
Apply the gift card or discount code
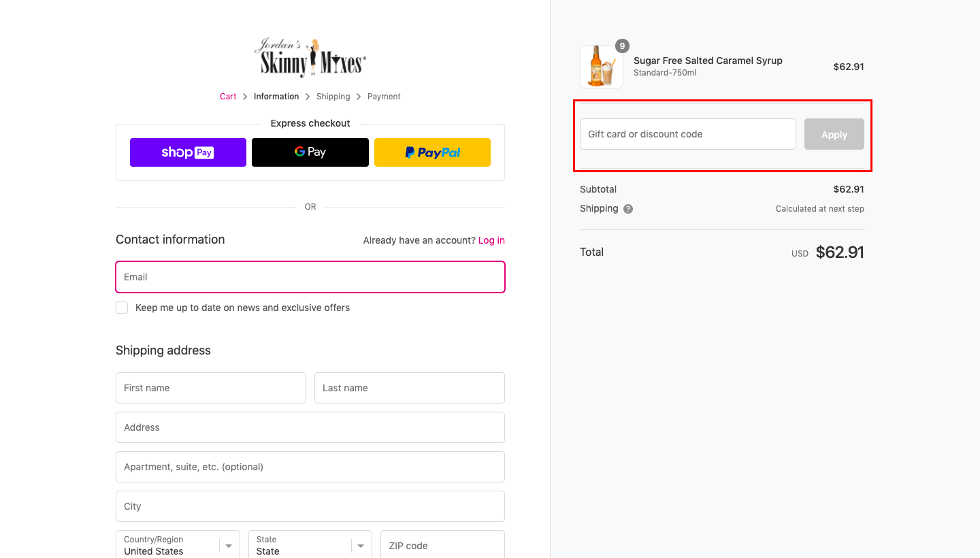834,135
